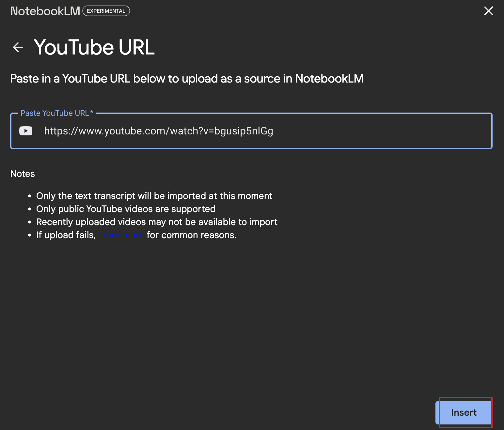Click the Notes heading
Screen dimensions: 504x430
point(23,174)
